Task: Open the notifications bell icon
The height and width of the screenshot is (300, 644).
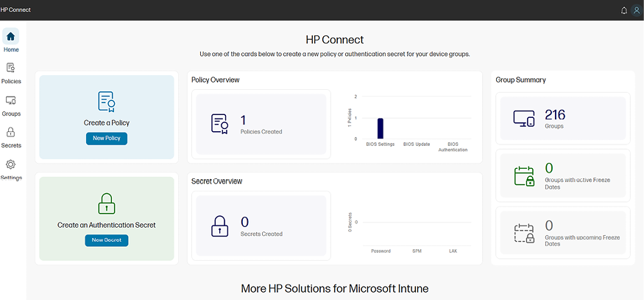Action: point(624,10)
